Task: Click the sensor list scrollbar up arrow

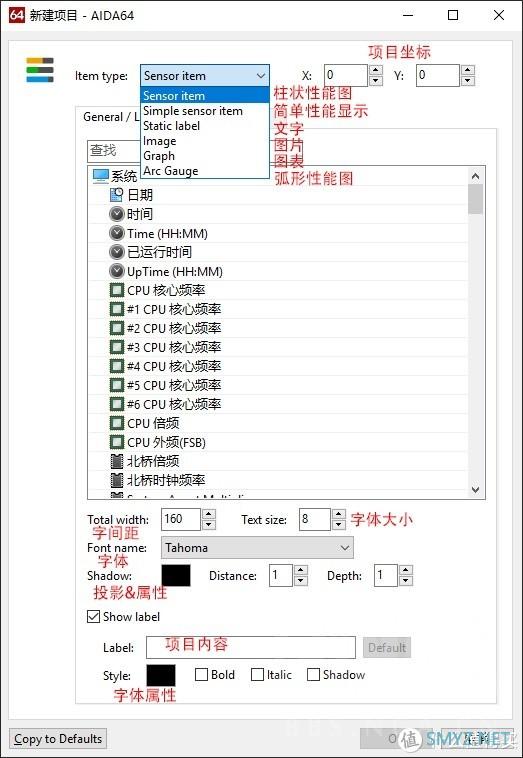Action: coord(476,176)
